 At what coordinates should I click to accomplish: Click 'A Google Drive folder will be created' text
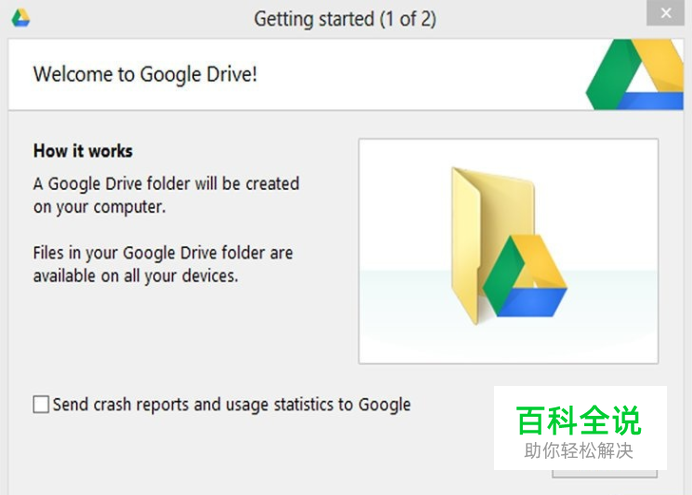[x=166, y=184]
